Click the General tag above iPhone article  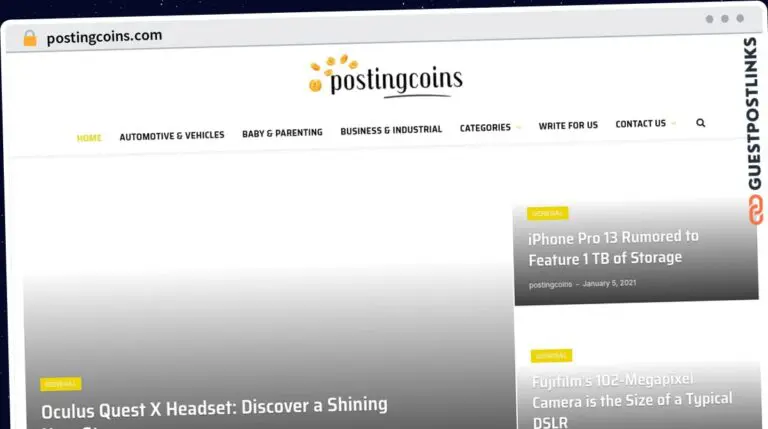pyautogui.click(x=548, y=214)
